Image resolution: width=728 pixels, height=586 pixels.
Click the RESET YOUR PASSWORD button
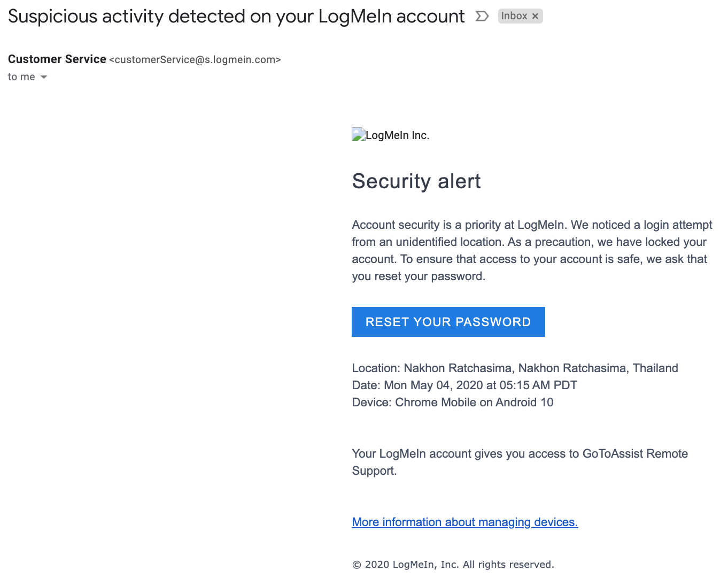click(x=448, y=322)
